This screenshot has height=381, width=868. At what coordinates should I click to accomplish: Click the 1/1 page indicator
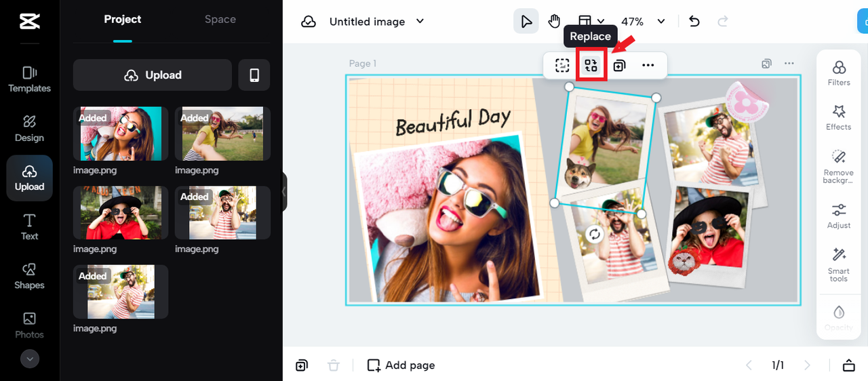(778, 365)
